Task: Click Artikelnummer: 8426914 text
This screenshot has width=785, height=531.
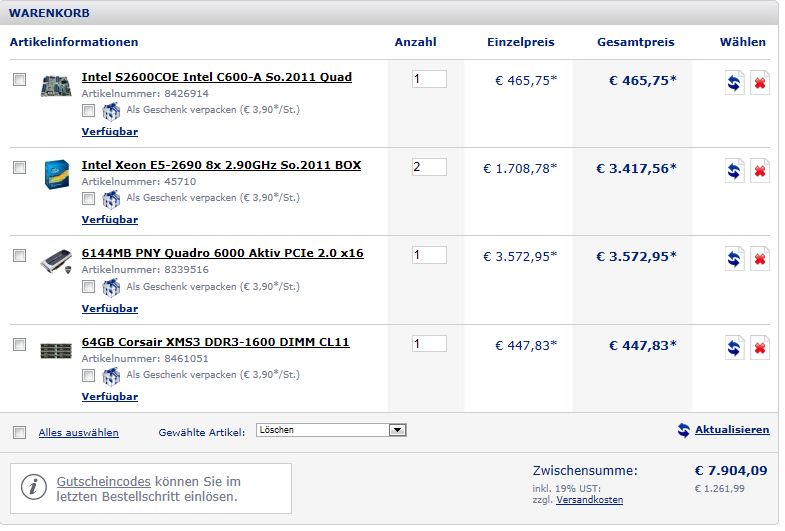Action: point(145,94)
